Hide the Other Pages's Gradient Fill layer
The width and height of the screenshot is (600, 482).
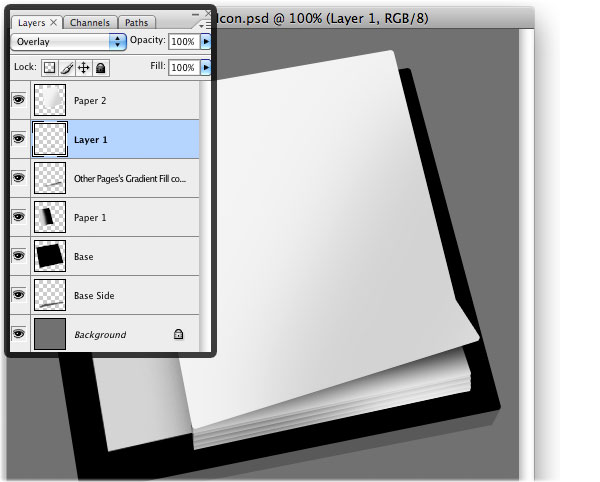click(19, 178)
